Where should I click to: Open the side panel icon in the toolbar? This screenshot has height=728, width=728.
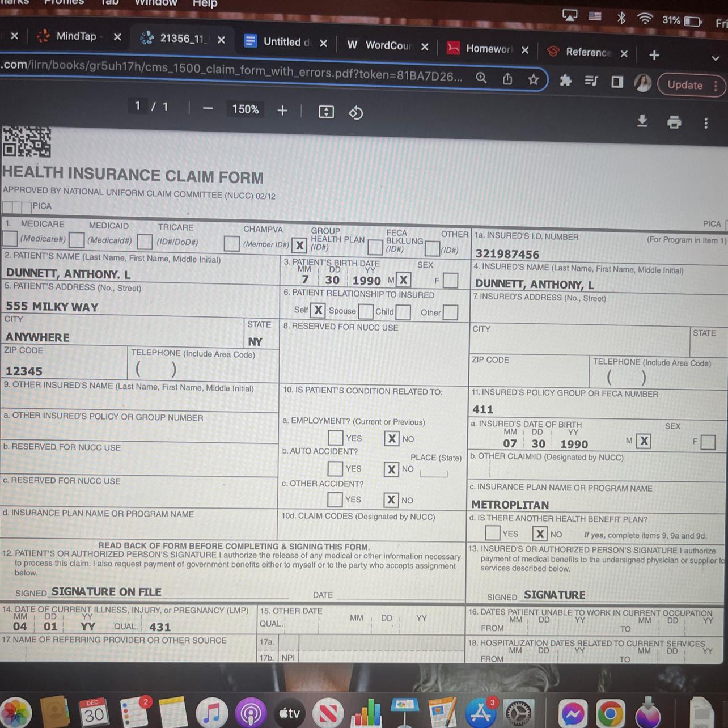(616, 82)
